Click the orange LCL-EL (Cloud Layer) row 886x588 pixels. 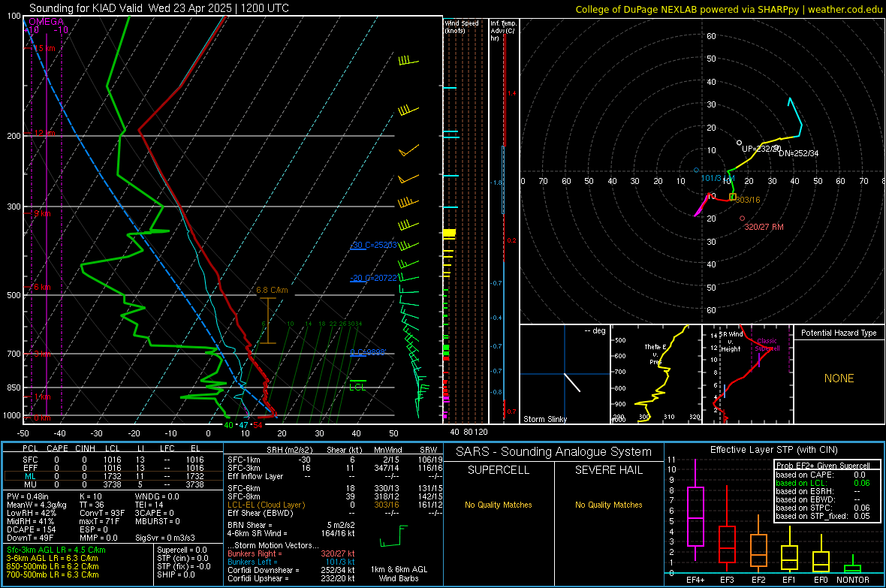pos(335,505)
